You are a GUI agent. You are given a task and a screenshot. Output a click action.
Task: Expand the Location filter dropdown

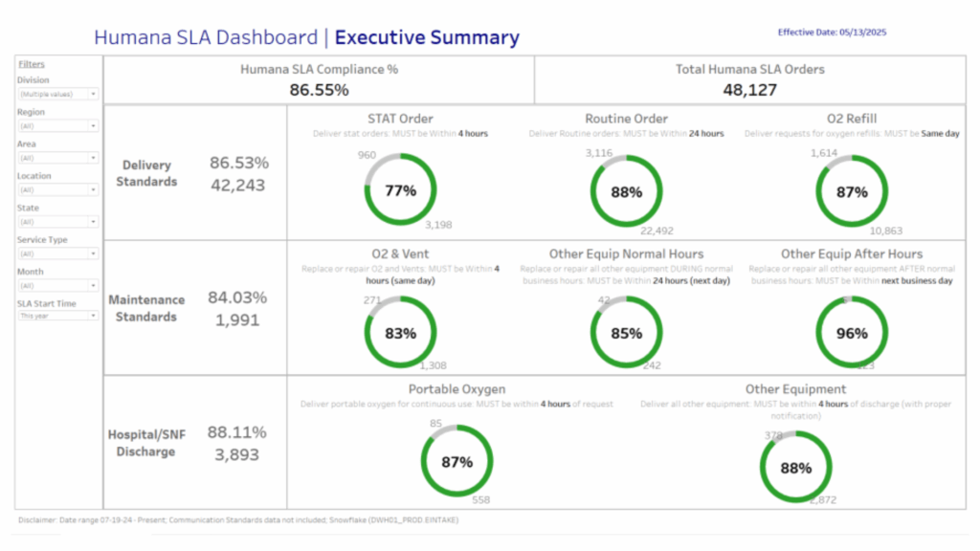(x=58, y=189)
